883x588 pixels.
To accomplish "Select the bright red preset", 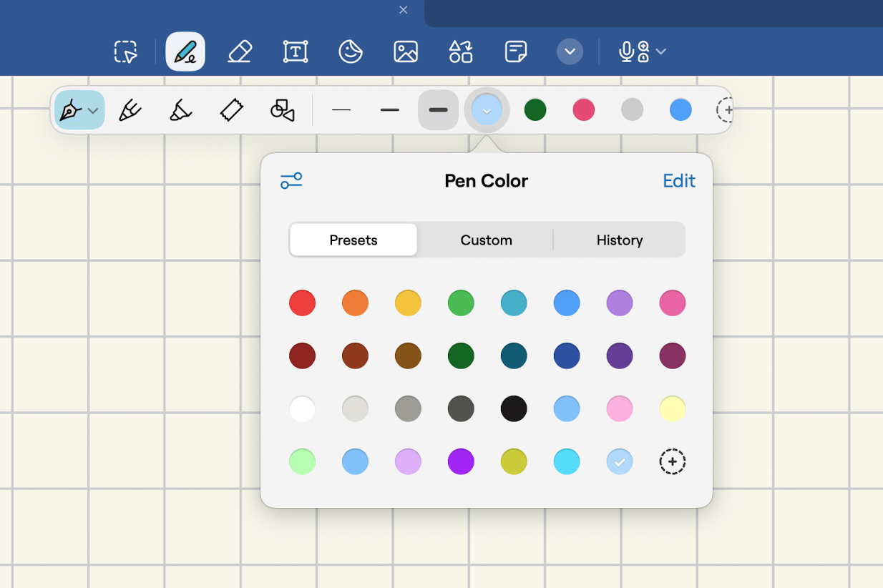I will [x=303, y=303].
